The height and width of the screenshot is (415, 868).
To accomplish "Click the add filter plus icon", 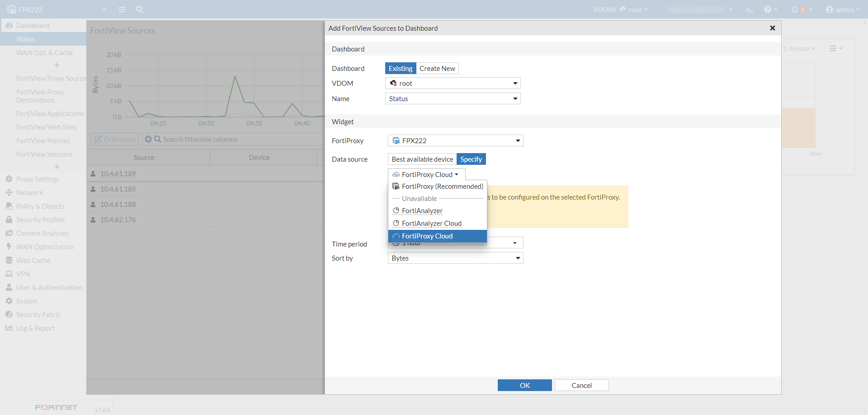I will point(148,139).
